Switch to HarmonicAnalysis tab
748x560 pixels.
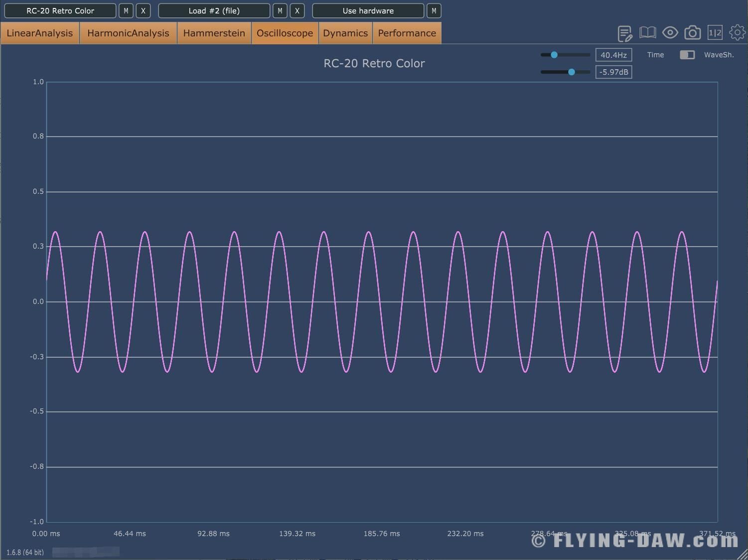[x=129, y=33]
